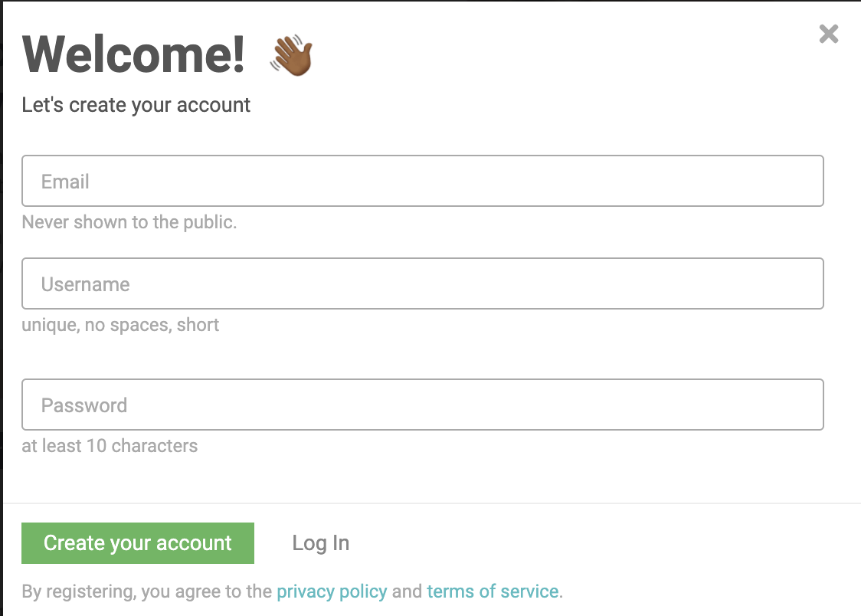Click the waving hand emoji
Screen dimensions: 861x616
pyautogui.click(x=292, y=55)
